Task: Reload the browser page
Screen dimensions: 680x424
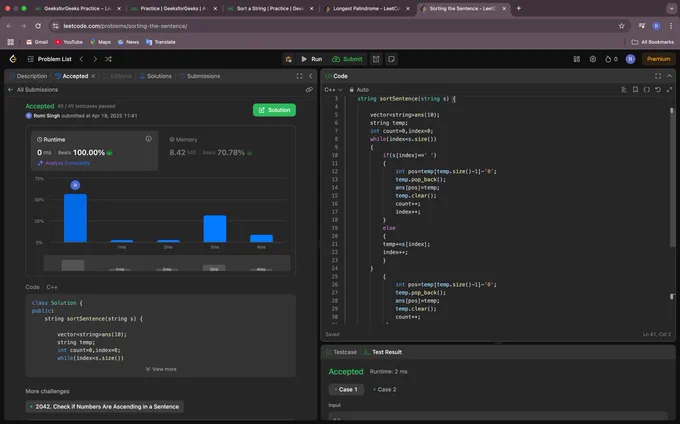Action: click(38, 26)
